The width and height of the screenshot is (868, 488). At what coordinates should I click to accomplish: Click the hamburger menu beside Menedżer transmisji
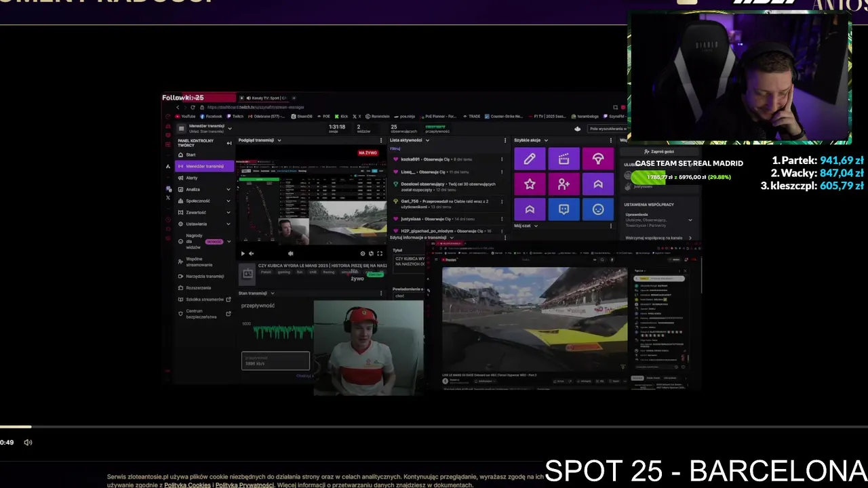181,128
